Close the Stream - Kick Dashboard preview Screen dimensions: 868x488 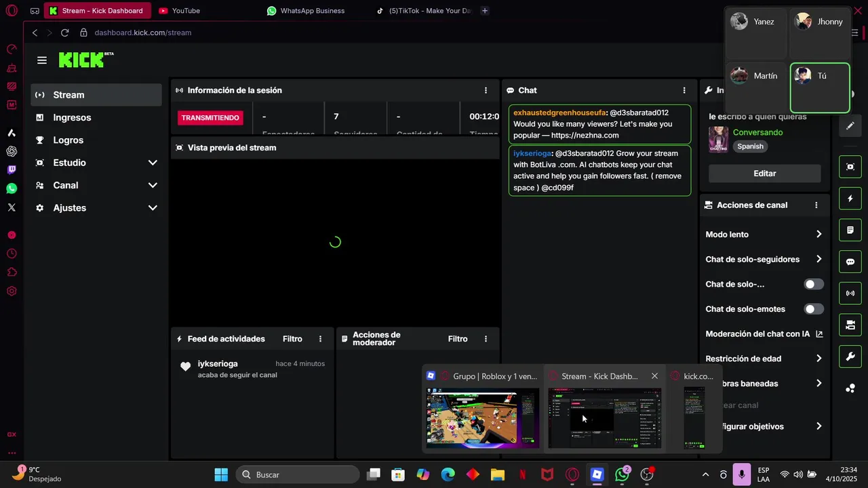pos(654,376)
